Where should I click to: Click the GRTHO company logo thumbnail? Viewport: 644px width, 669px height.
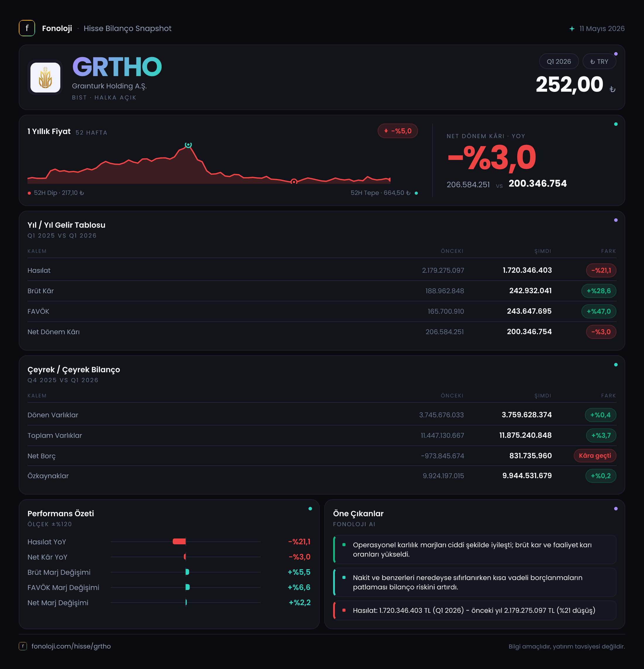[45, 78]
